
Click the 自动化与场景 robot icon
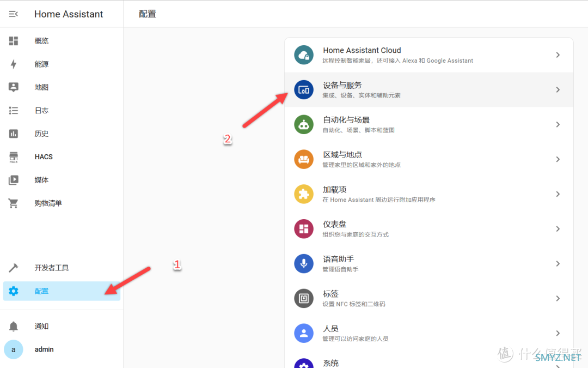pyautogui.click(x=304, y=125)
